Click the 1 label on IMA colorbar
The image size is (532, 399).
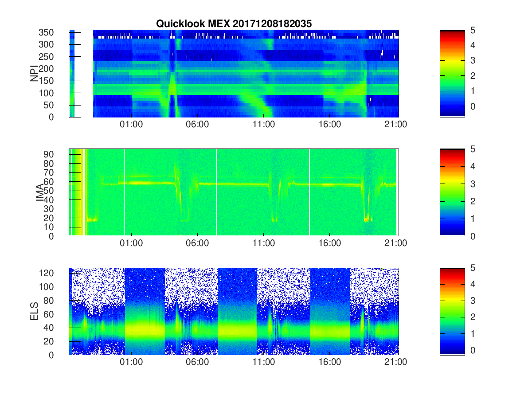point(473,219)
